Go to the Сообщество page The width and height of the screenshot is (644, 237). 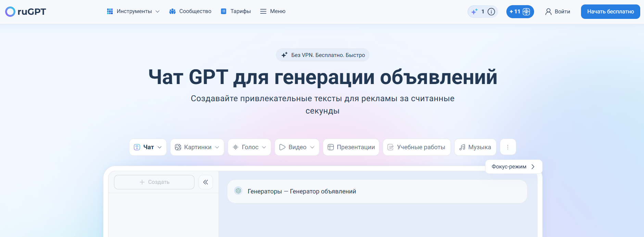tap(190, 11)
